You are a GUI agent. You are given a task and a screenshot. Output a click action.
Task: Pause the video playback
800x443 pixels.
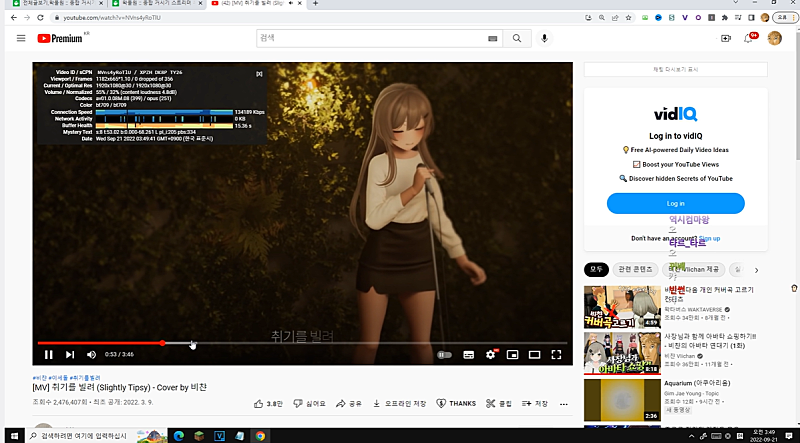(46, 354)
